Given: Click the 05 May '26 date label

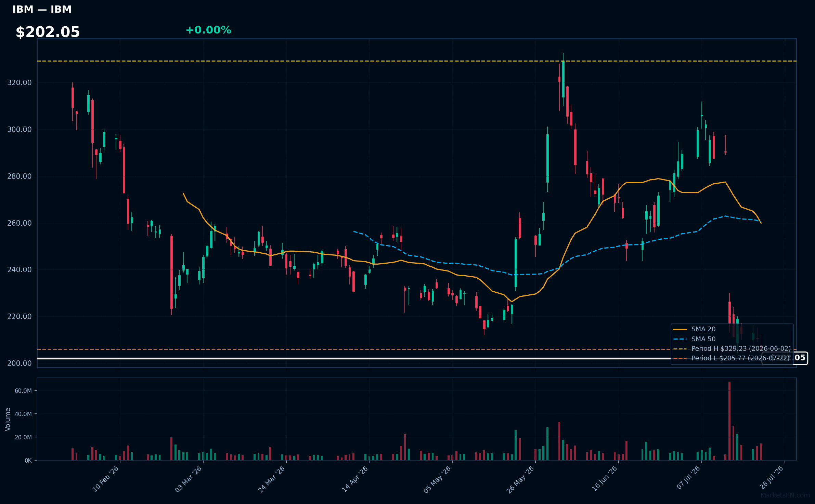Looking at the screenshot, I should pyautogui.click(x=437, y=479).
